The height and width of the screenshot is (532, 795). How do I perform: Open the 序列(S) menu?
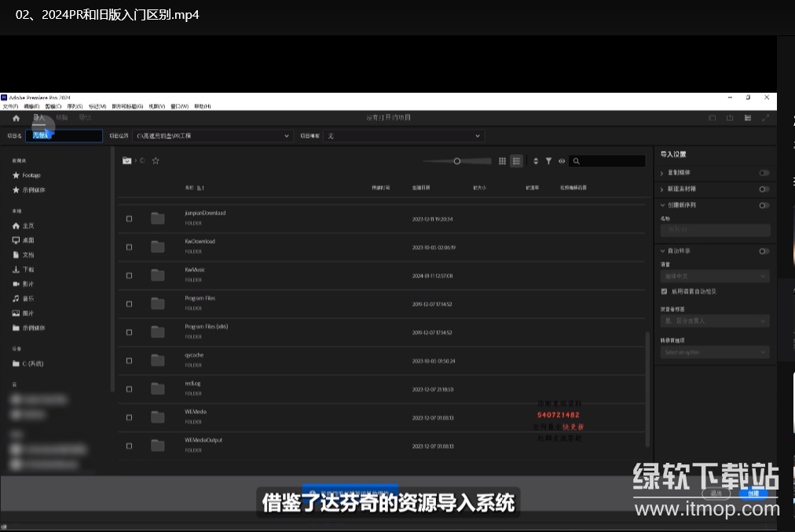[x=75, y=107]
